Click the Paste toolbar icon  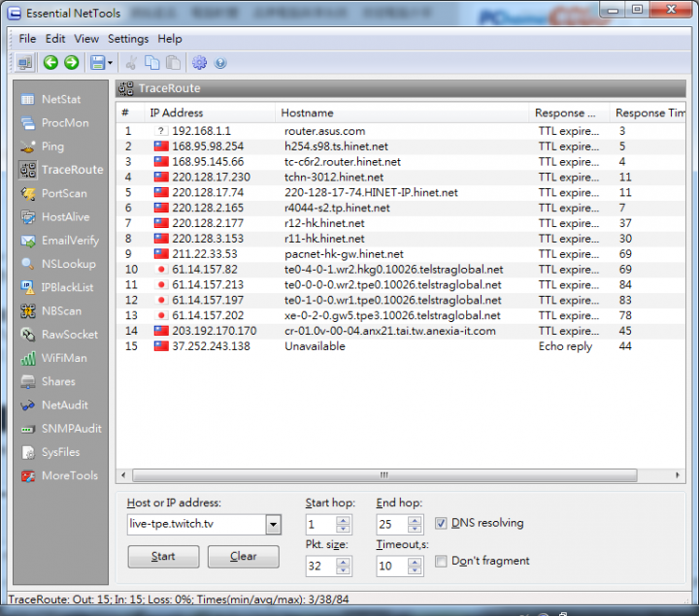(x=173, y=63)
